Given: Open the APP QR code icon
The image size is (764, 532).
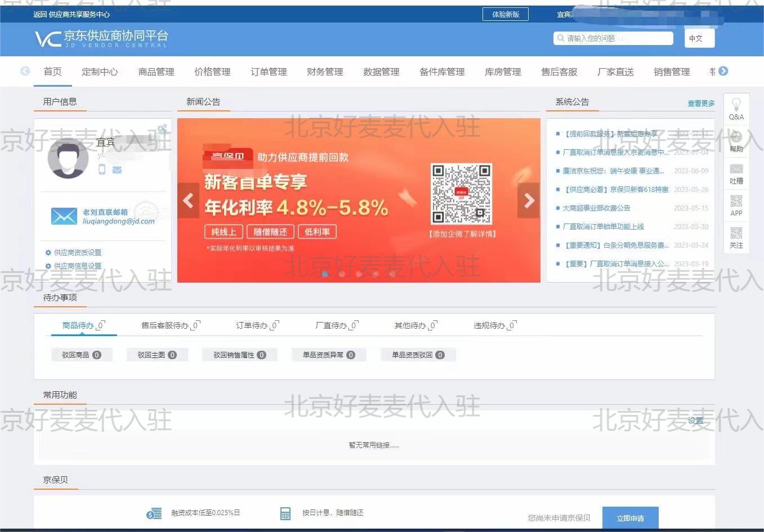Looking at the screenshot, I should (736, 201).
